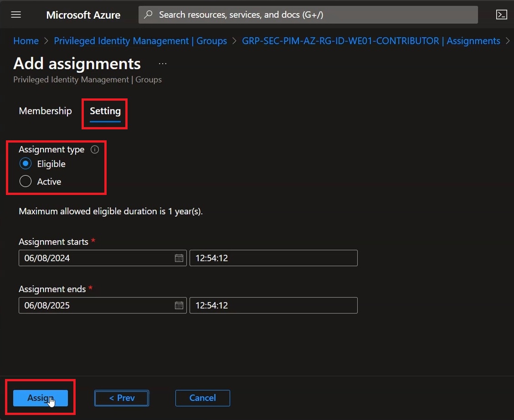The height and width of the screenshot is (420, 514).
Task: Open Privileged Identity Management Groups breadcrumb
Action: tap(140, 41)
